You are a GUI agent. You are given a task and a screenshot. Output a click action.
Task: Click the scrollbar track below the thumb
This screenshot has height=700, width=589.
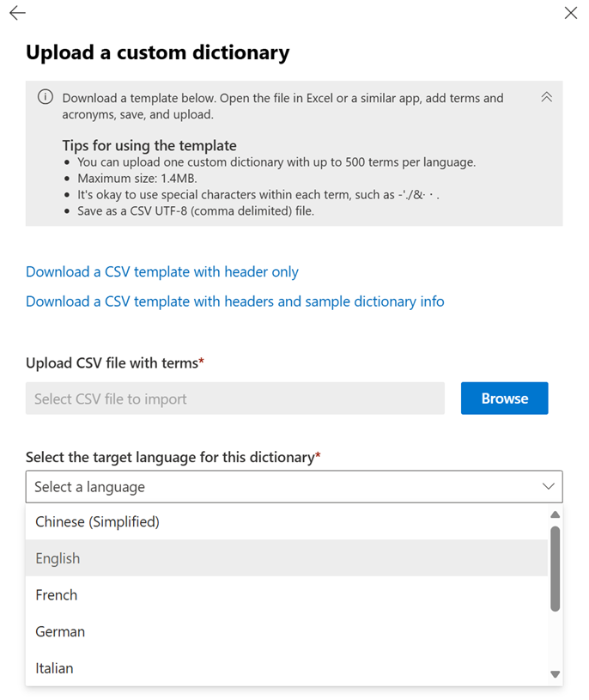coord(555,640)
